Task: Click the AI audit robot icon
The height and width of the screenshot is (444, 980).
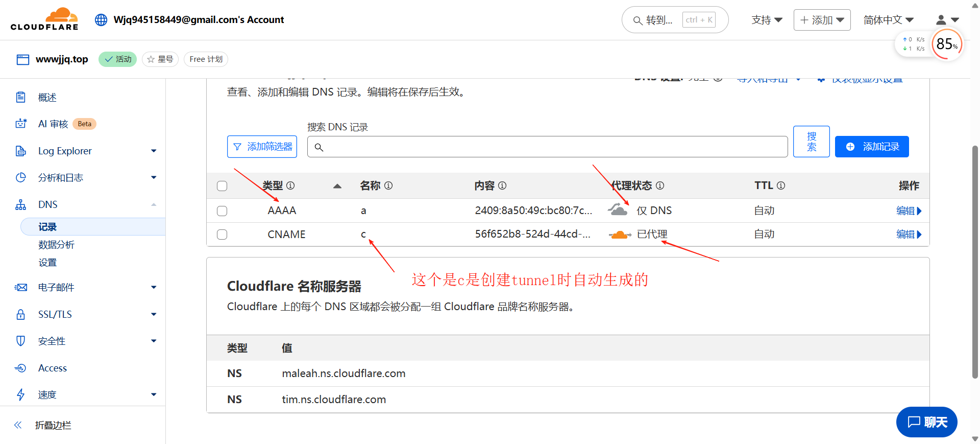Action: pyautogui.click(x=20, y=124)
